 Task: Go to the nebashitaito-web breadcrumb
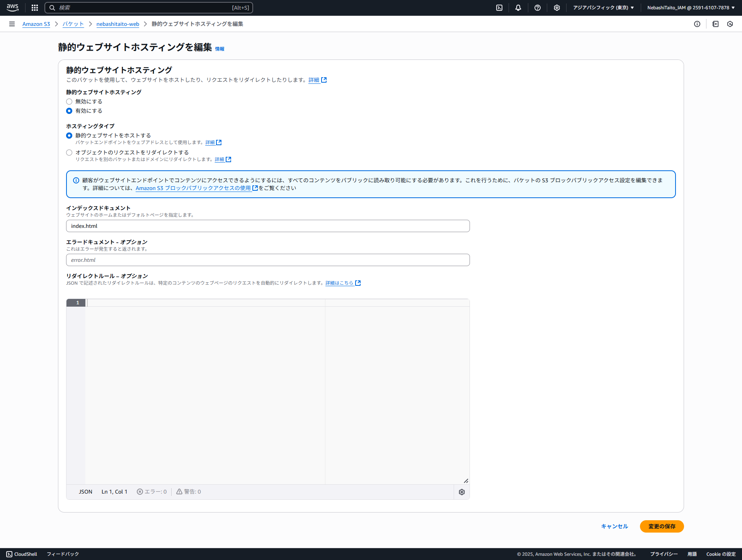tap(117, 24)
